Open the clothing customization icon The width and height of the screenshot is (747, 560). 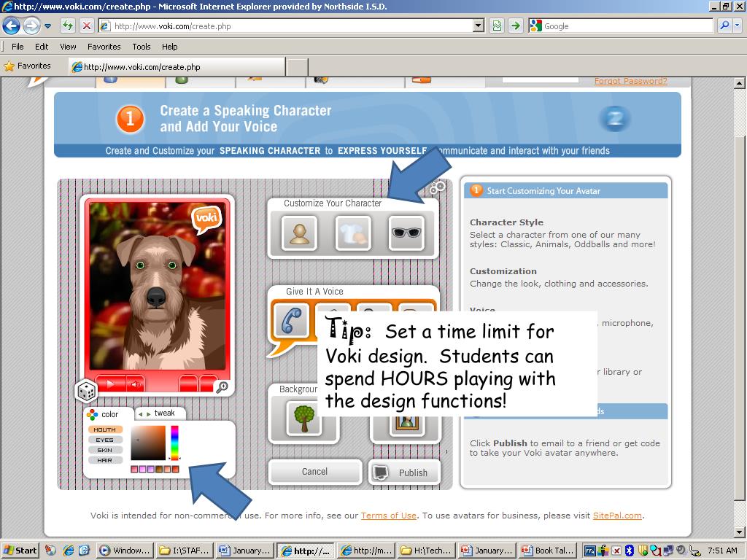[353, 233]
